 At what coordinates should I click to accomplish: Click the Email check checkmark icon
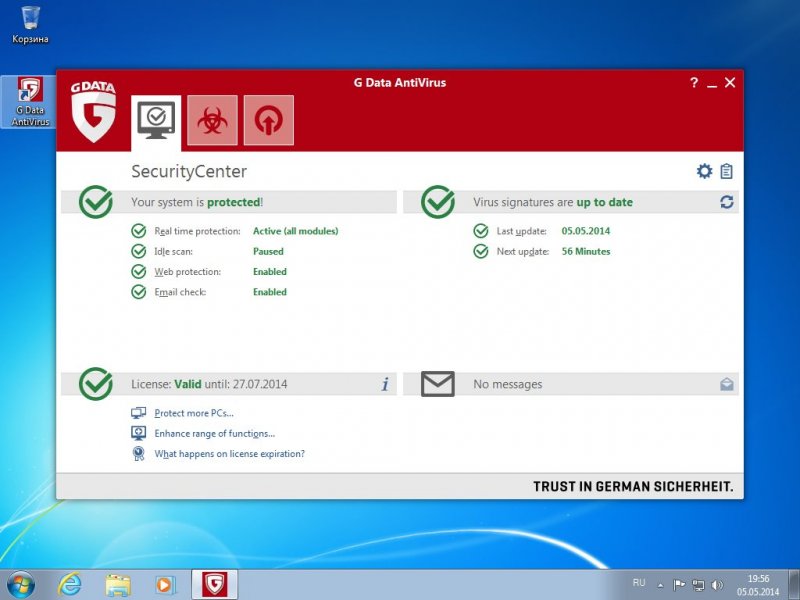(x=139, y=292)
